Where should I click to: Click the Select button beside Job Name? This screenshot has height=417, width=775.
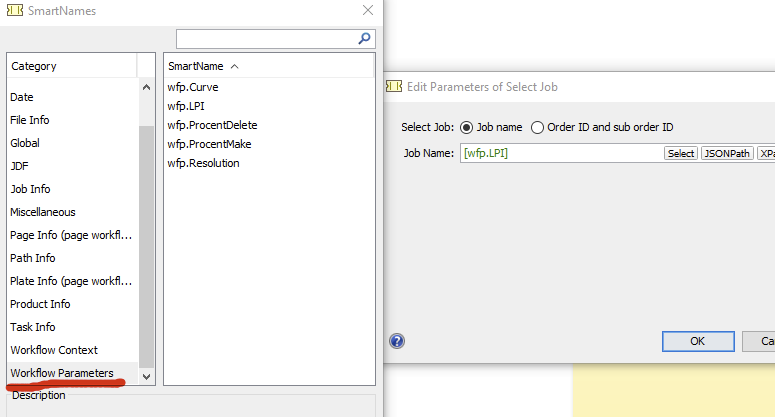point(681,154)
